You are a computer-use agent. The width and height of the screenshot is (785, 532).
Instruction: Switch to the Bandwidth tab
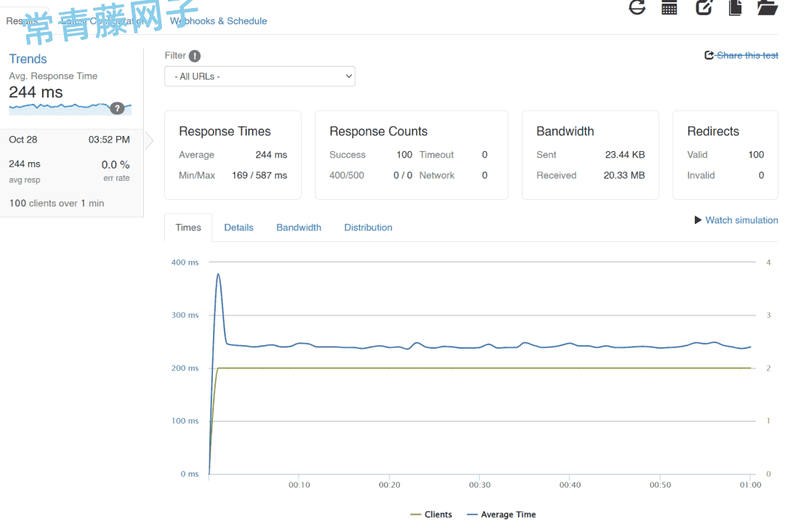tap(299, 227)
